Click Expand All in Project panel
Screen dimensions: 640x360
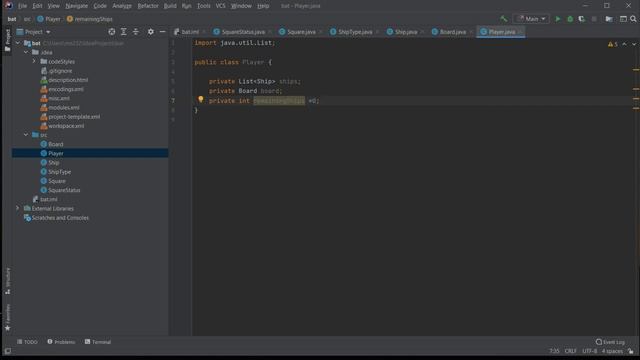[x=124, y=31]
